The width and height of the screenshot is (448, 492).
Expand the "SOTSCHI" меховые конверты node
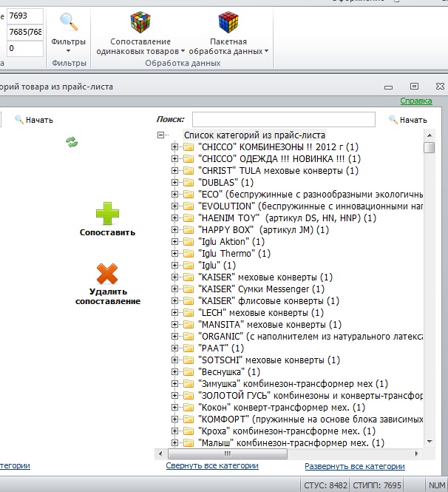coord(174,360)
